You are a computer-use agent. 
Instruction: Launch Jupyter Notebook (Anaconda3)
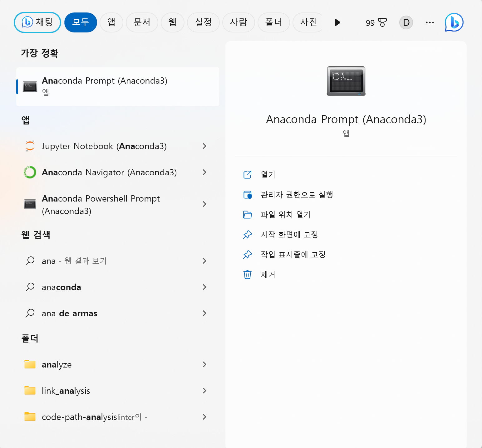[104, 146]
